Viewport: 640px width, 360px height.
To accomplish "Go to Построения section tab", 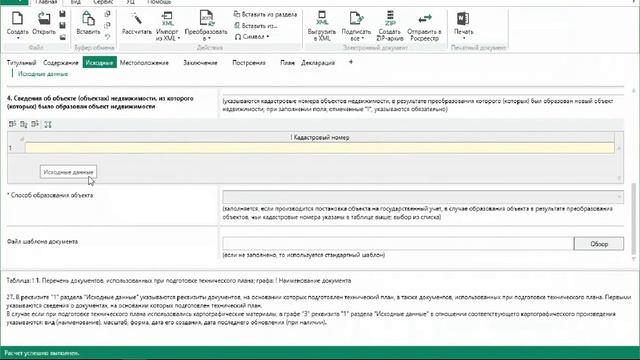I will click(x=249, y=62).
